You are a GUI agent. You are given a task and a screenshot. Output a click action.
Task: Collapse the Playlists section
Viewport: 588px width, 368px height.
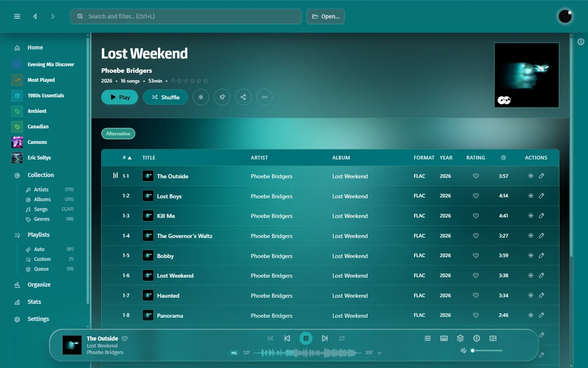click(38, 235)
